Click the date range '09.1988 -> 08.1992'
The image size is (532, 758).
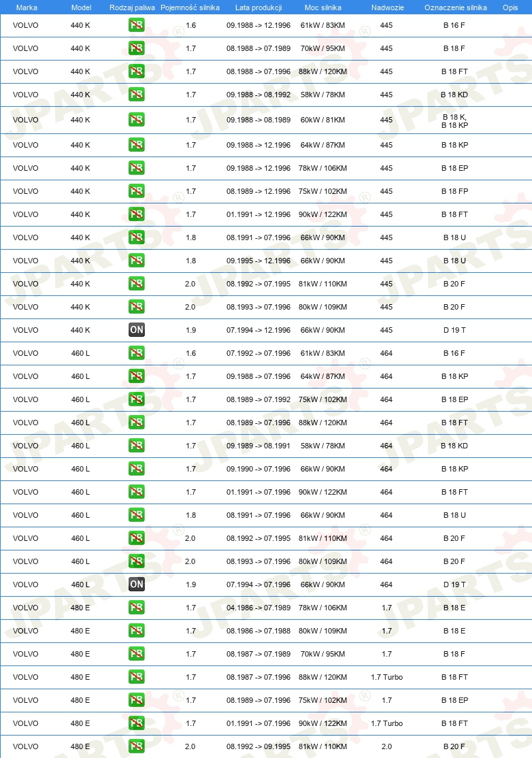point(259,95)
